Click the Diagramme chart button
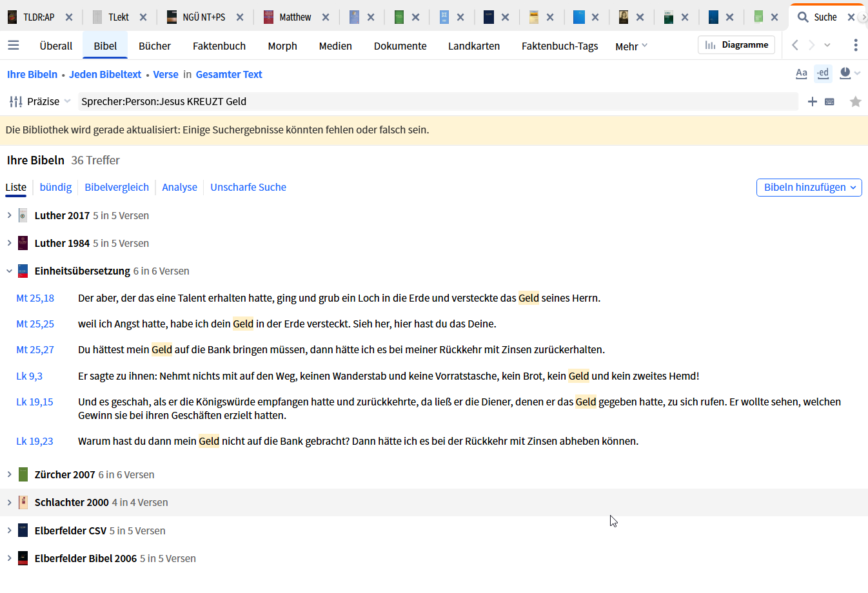 (736, 45)
